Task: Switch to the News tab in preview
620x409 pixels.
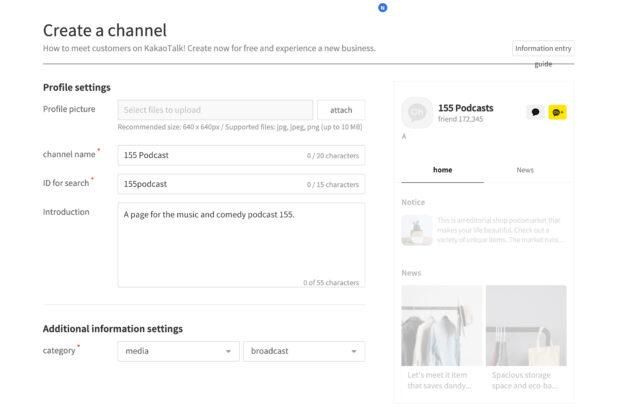Action: coord(525,170)
